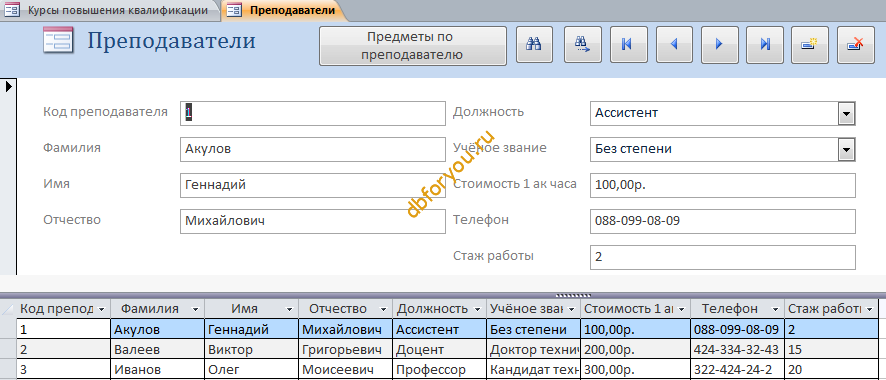Click cell Моисеевич in the datasheet

pos(346,370)
